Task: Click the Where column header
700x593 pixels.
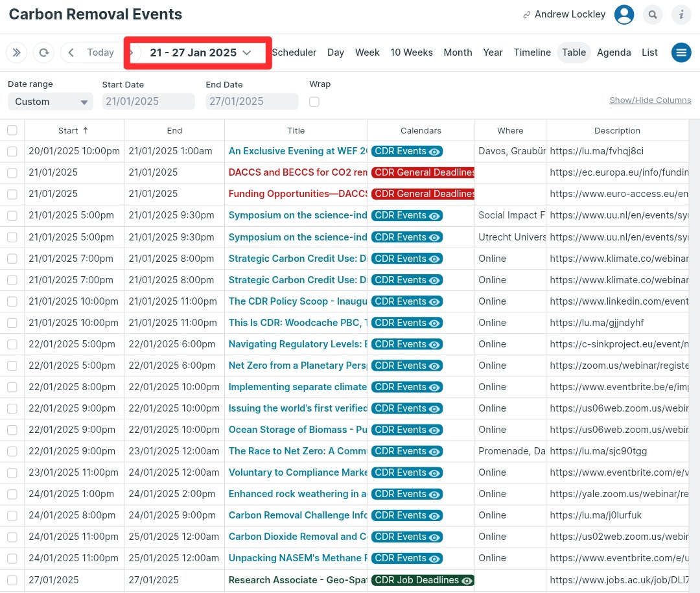Action: coord(510,130)
